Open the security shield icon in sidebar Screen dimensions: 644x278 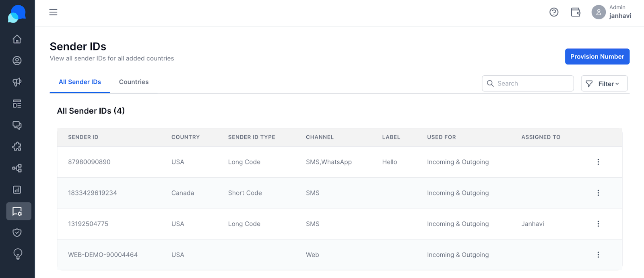coord(17,232)
